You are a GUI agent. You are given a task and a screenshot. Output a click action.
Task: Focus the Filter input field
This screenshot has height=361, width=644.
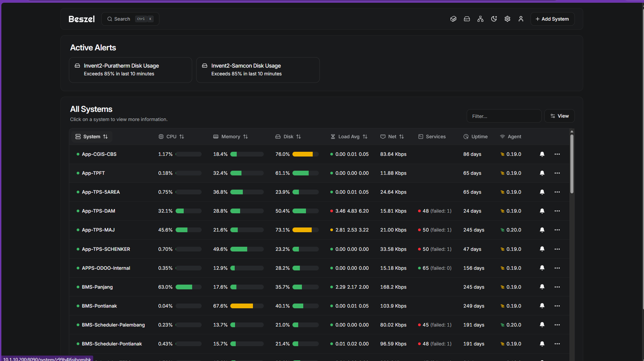(x=504, y=116)
